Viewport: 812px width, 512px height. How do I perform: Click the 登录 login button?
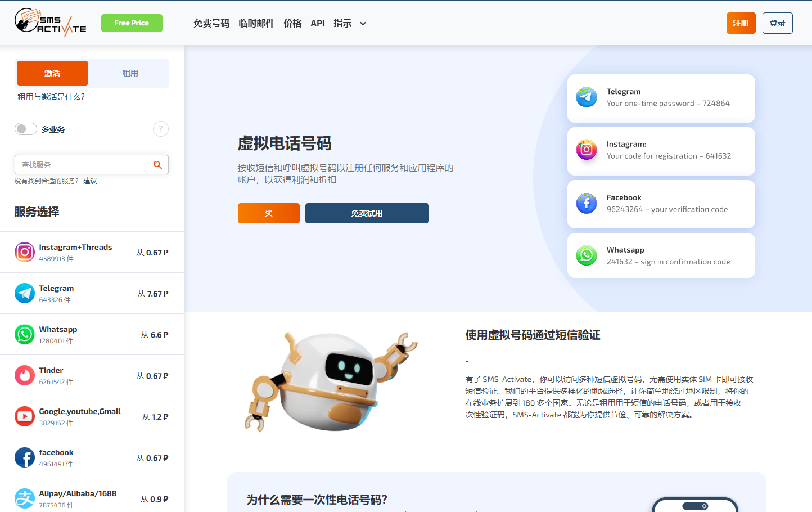pos(777,23)
